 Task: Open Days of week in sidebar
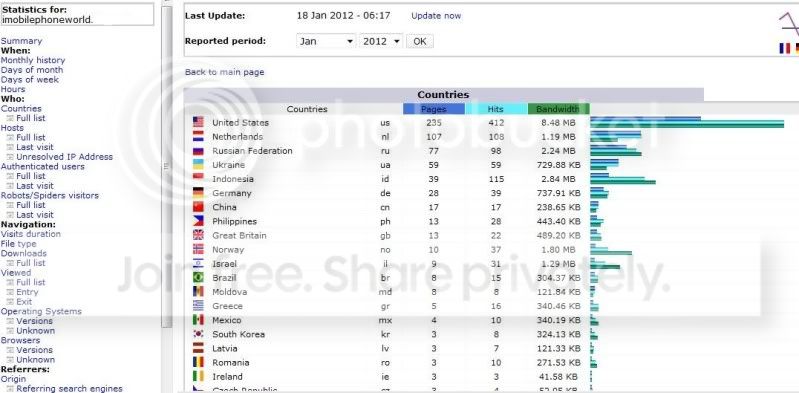[30, 80]
